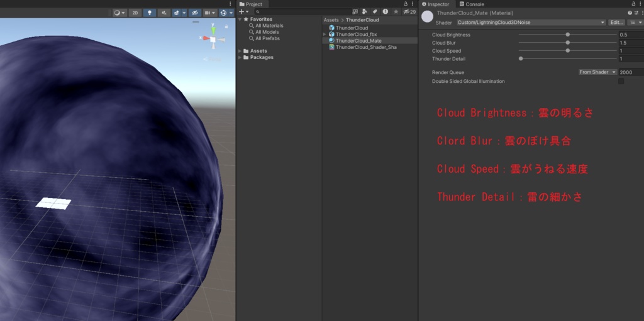Open the Inspector panel kebab menu
Viewport: 644px width, 321px height.
point(640,4)
